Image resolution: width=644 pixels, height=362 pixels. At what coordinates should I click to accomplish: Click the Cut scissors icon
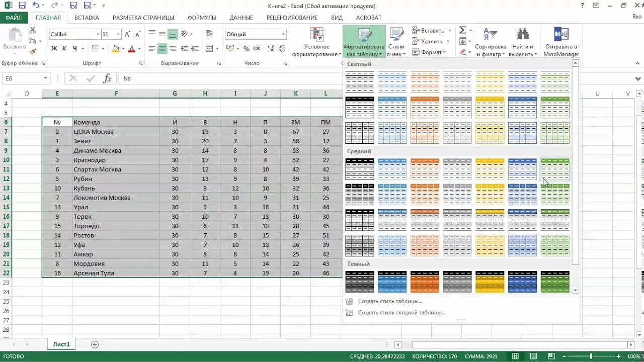33,31
